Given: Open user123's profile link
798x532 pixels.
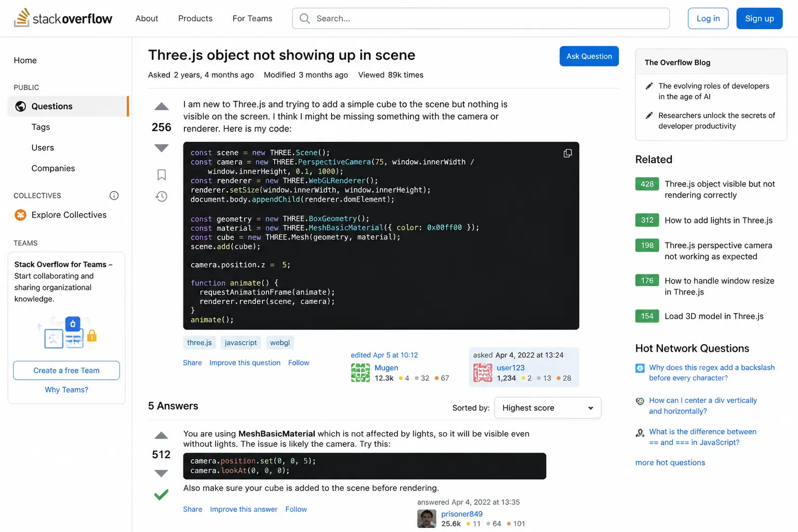Looking at the screenshot, I should 511,368.
